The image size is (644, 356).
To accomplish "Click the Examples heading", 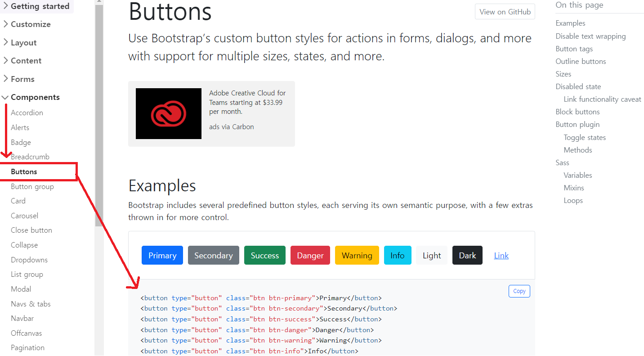I will point(162,185).
